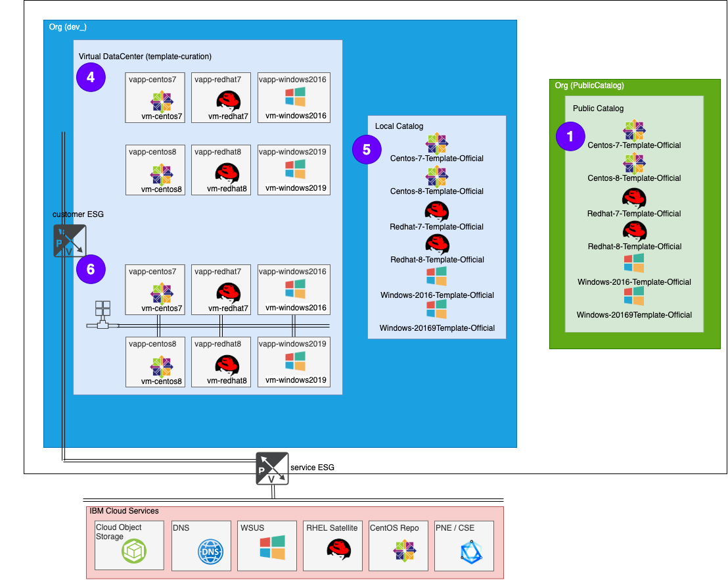Click the purple step 5 badge

(x=367, y=149)
